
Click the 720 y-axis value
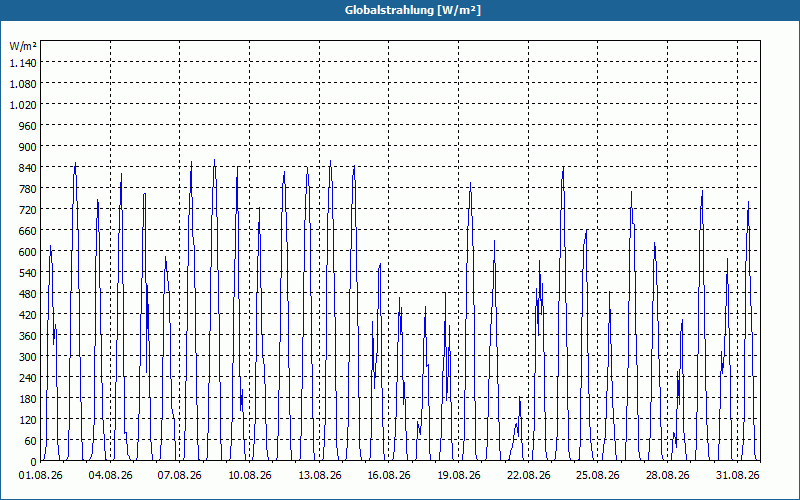coord(28,210)
